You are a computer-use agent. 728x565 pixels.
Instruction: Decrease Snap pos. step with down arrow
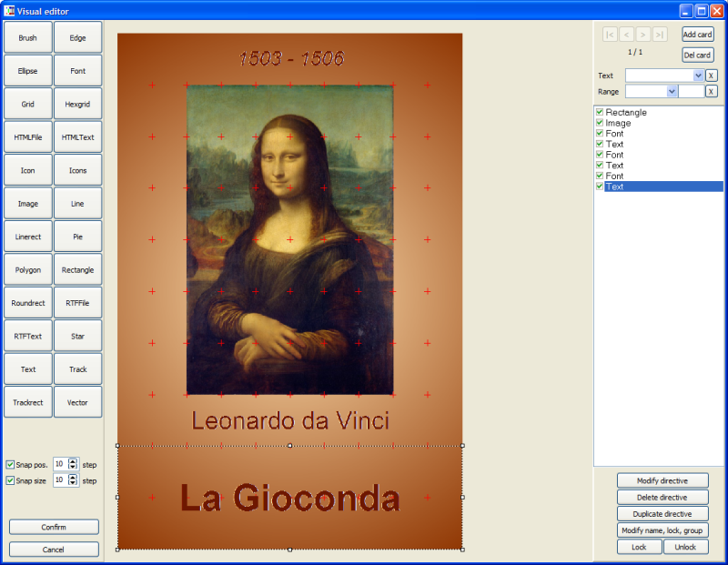point(73,467)
